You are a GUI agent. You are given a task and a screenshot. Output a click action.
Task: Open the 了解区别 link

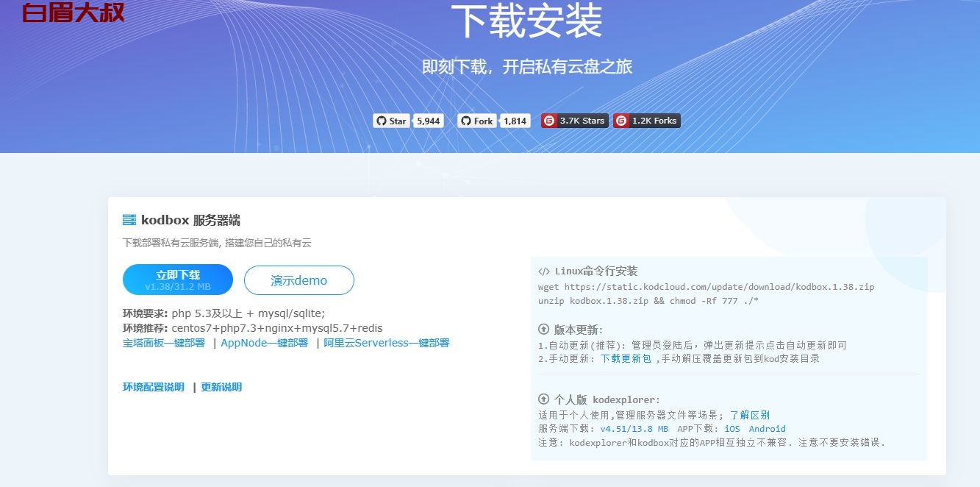click(750, 415)
